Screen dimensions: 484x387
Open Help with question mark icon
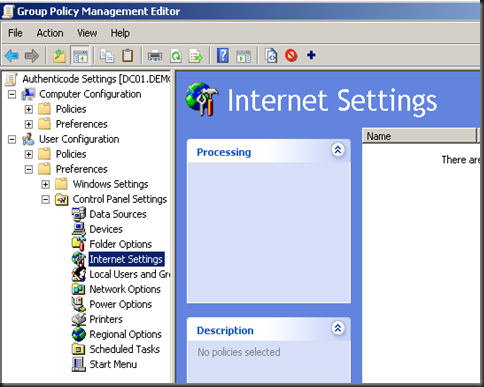point(223,56)
